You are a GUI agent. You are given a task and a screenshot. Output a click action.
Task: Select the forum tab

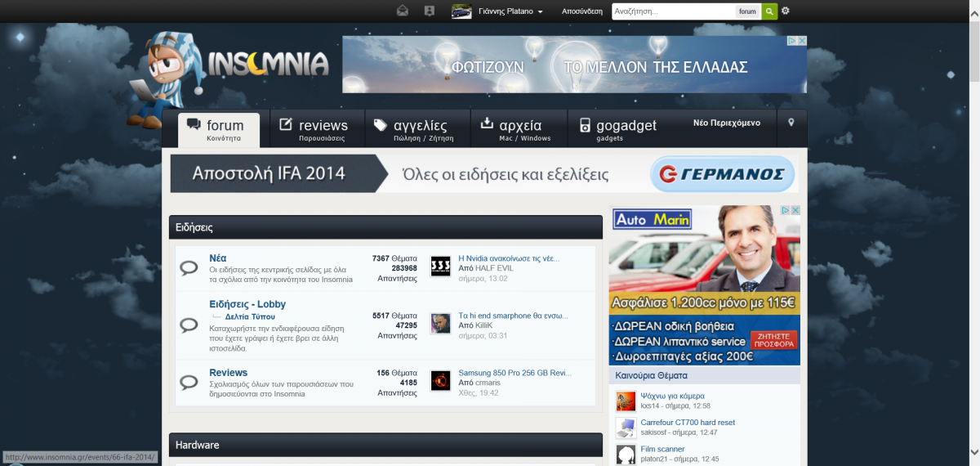coord(219,130)
